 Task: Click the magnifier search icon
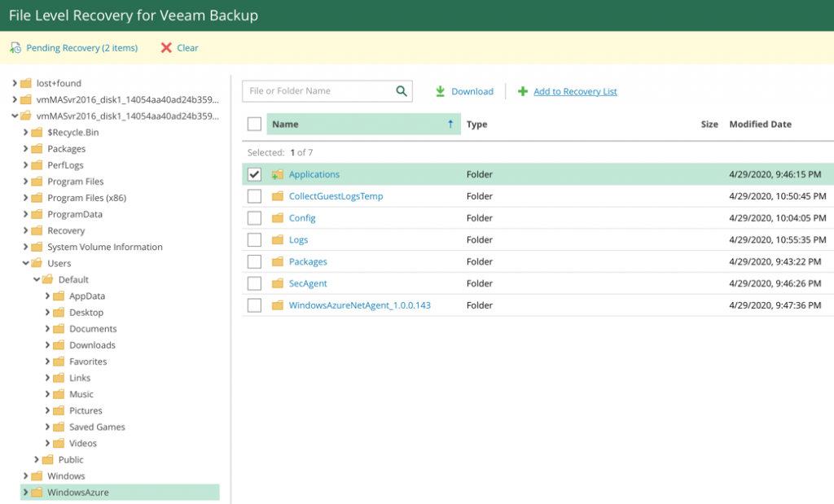pyautogui.click(x=402, y=91)
